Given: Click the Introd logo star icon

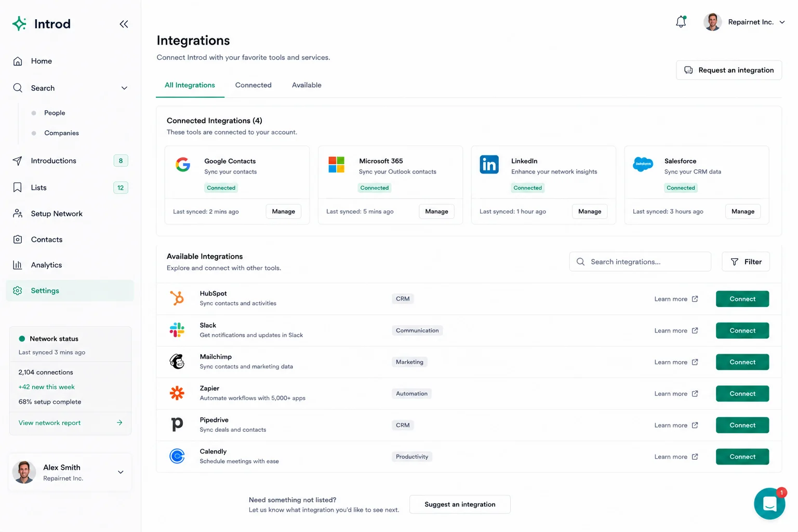Looking at the screenshot, I should 19,23.
